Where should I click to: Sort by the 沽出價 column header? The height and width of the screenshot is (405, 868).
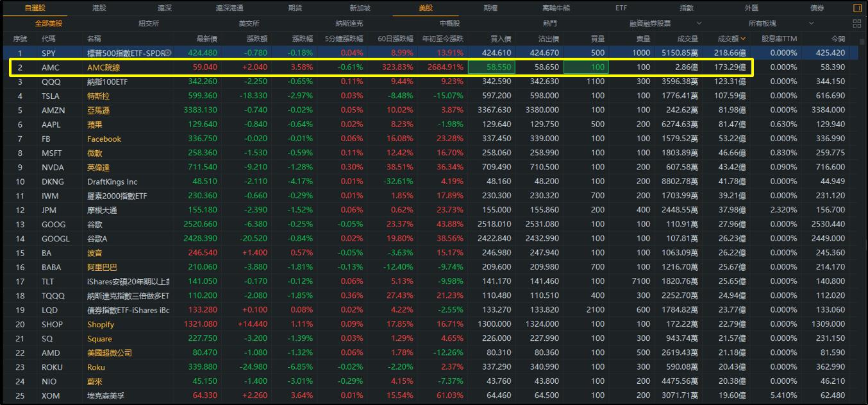[x=548, y=39]
